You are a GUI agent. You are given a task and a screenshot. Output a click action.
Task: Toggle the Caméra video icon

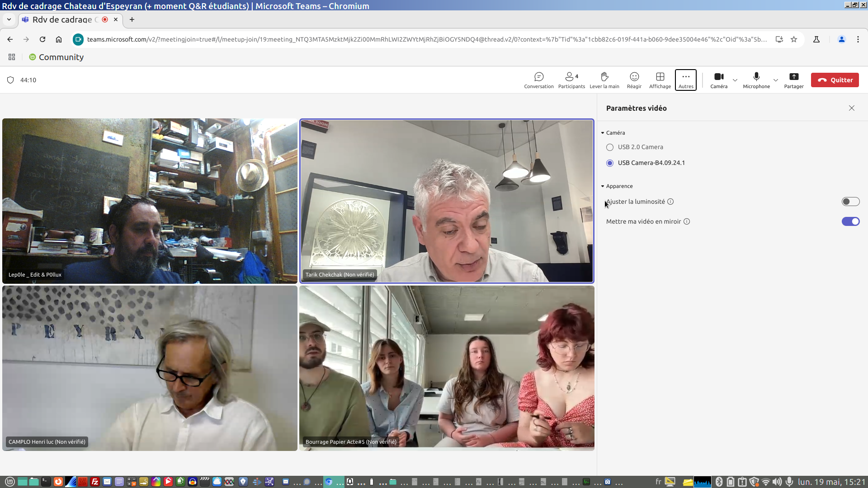(719, 80)
